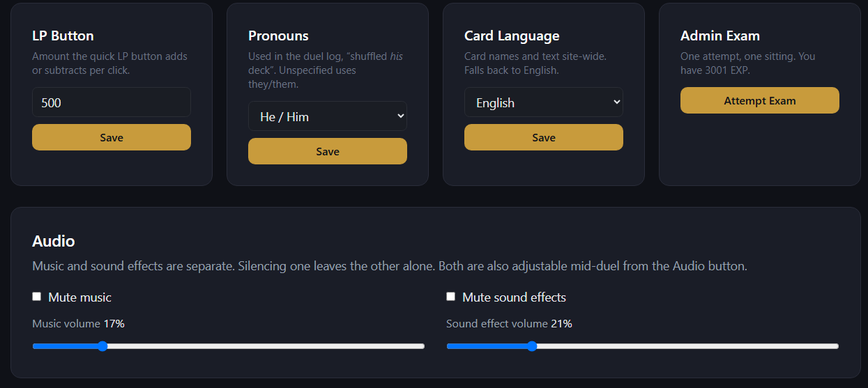Save the Pronouns setting
This screenshot has height=388, width=868.
click(328, 151)
